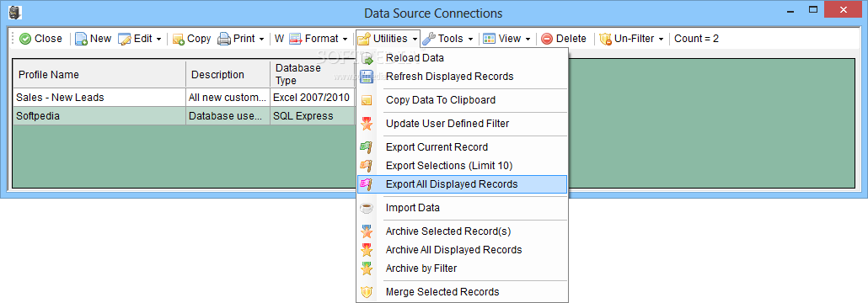This screenshot has height=303, width=868.
Task: Click the Database use... description cell
Action: click(228, 116)
